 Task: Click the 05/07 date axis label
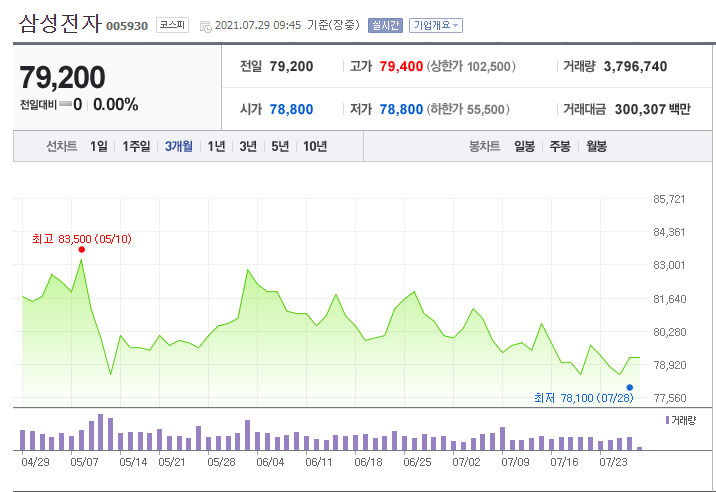click(x=84, y=462)
